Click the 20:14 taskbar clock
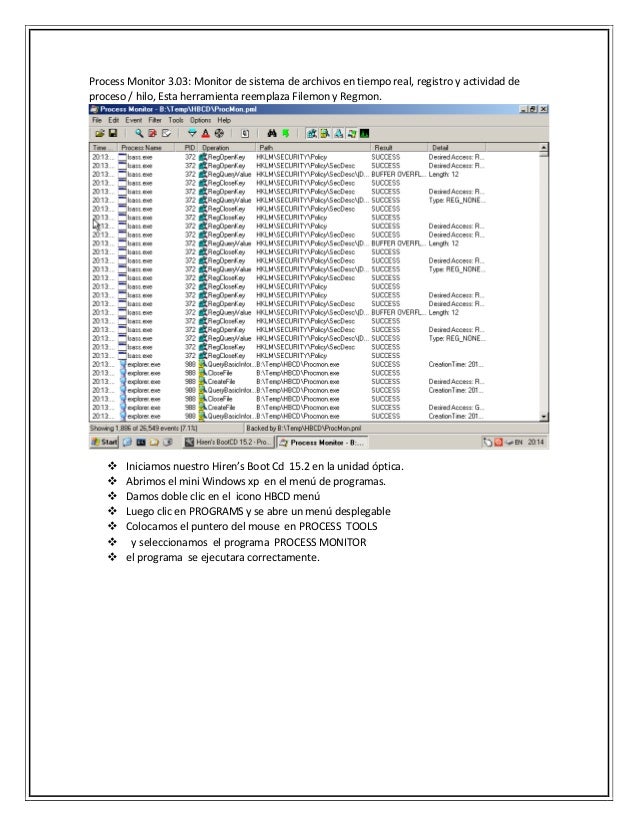Screen dimensions: 638x826 (x=535, y=442)
